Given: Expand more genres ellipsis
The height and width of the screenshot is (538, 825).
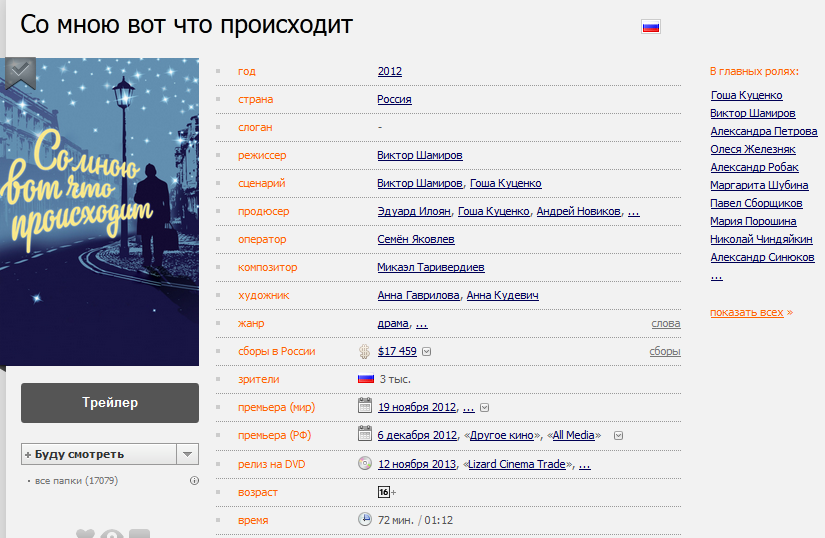Looking at the screenshot, I should point(421,323).
